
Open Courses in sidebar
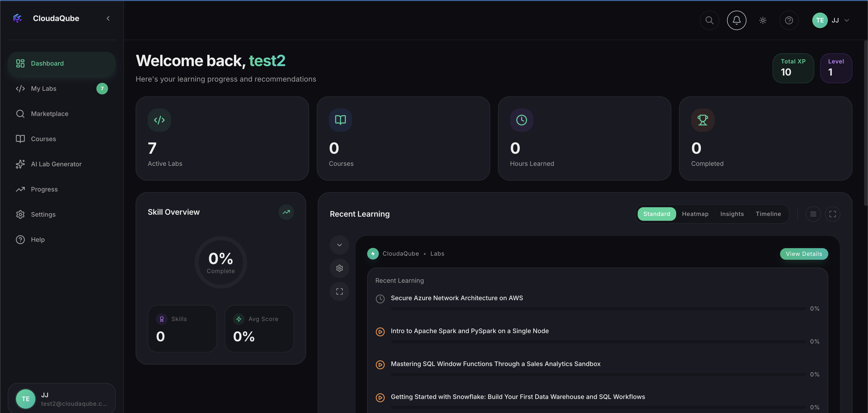point(62,139)
